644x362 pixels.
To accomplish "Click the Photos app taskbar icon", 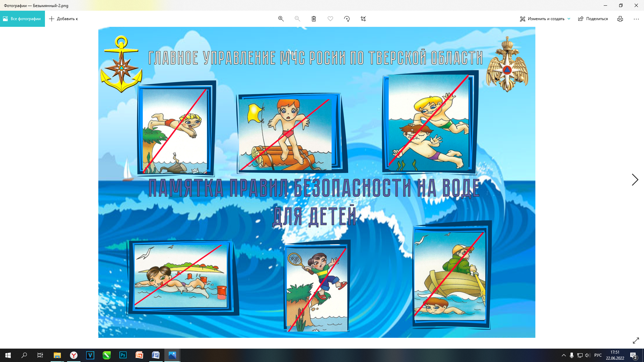I will point(172,355).
